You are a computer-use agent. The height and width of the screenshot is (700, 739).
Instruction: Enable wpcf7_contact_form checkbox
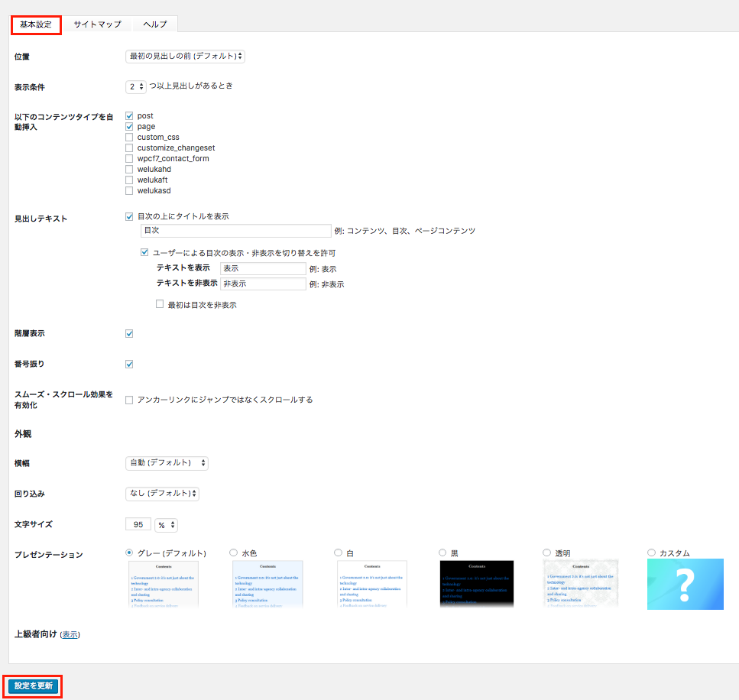point(129,159)
